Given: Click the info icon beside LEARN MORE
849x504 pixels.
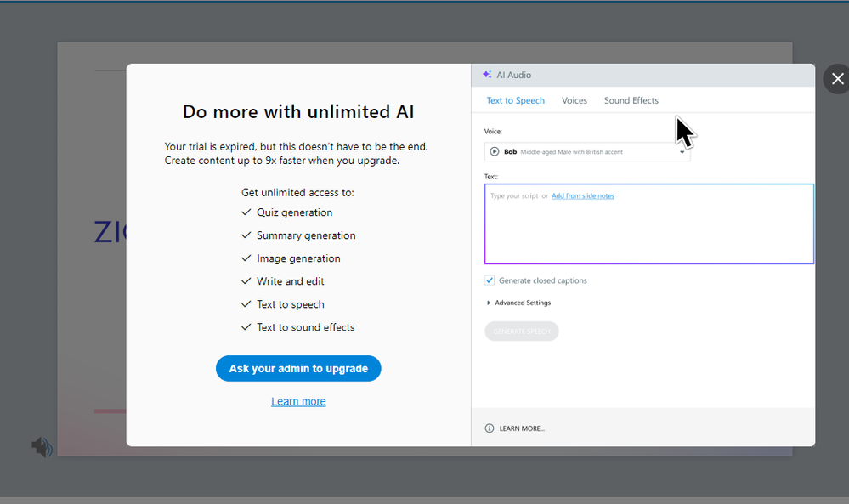Looking at the screenshot, I should tap(490, 428).
